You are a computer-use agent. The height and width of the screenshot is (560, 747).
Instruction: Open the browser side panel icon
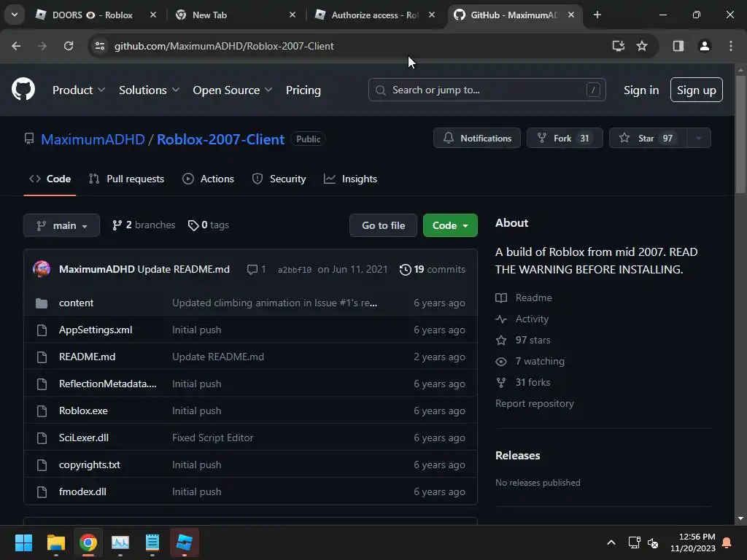pos(678,46)
